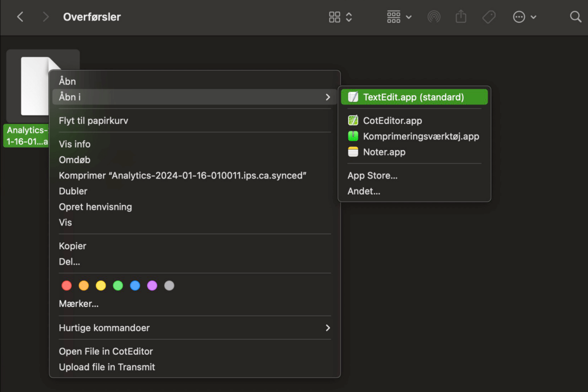The image size is (588, 392).
Task: Open with TextEdit.app (standard)
Action: click(x=415, y=97)
